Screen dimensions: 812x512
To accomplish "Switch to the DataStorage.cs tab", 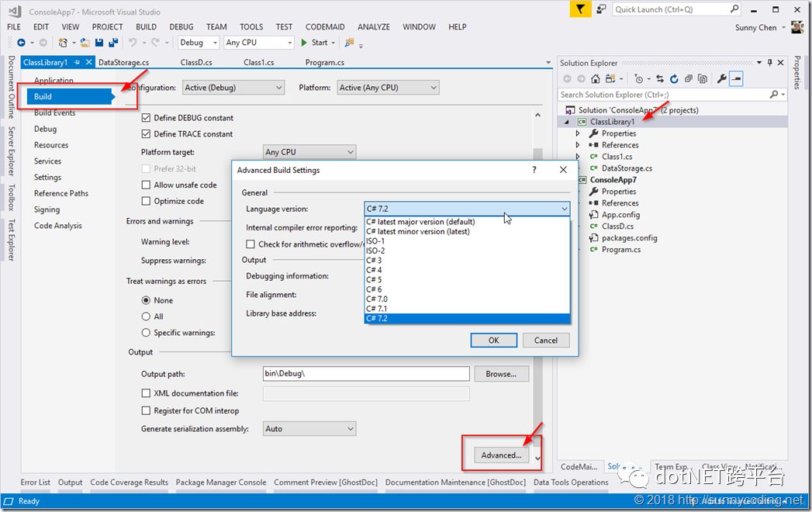I will 124,62.
